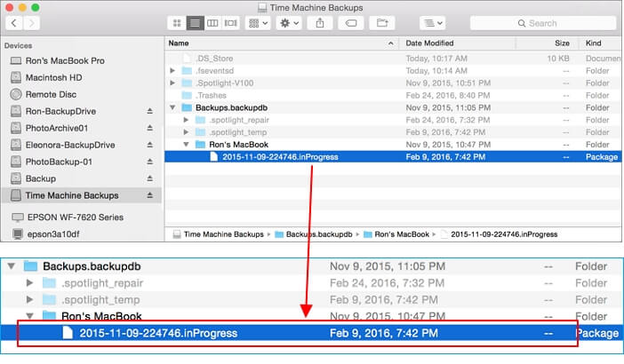Collapse the Backups.backupdb folder
The height and width of the screenshot is (364, 624).
[173, 107]
